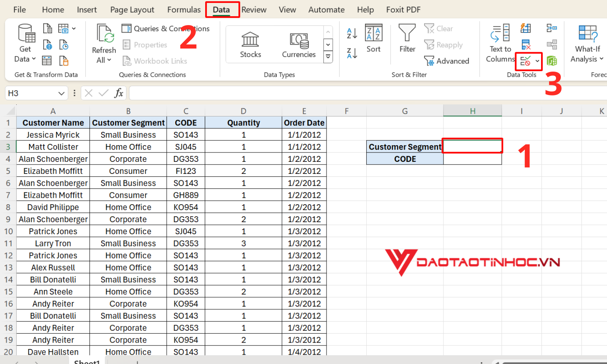Switch to the Formulas ribbon tab
This screenshot has width=607, height=364.
[x=184, y=10]
